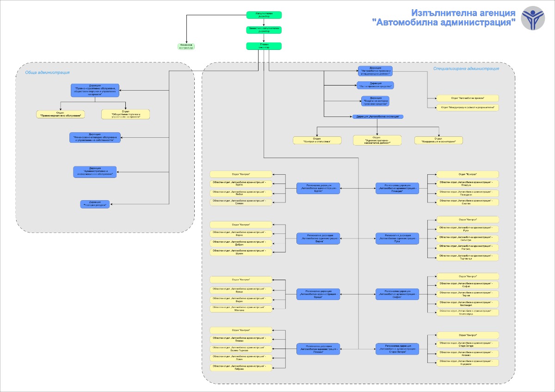Select Областен отдел Ловеч box
This screenshot has height=392, width=555.
[241, 358]
